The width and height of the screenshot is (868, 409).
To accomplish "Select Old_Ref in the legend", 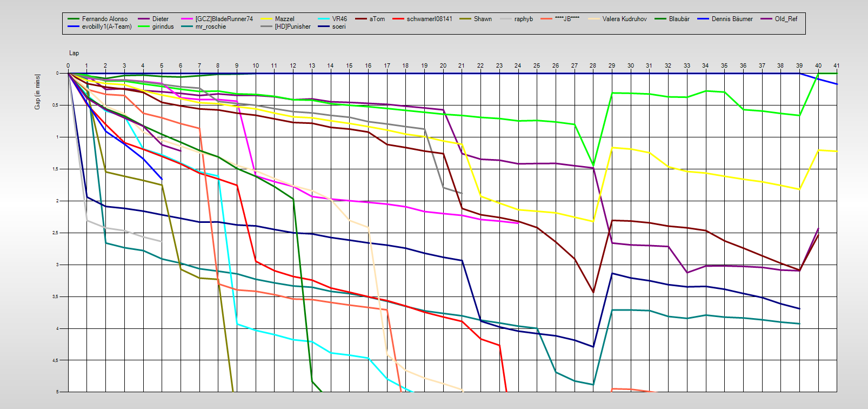I will point(786,19).
